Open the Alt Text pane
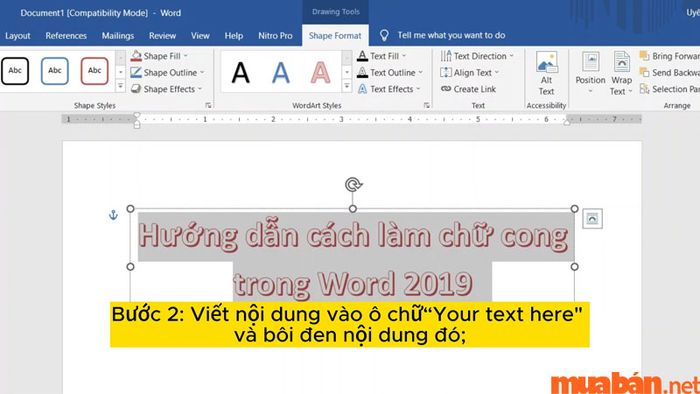 click(546, 74)
